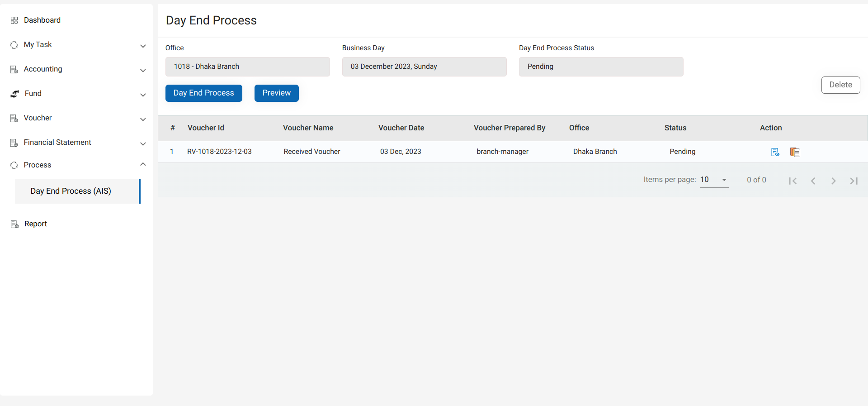Click the Voucher Prepared By column header
Viewport: 868px width, 406px height.
tap(509, 128)
